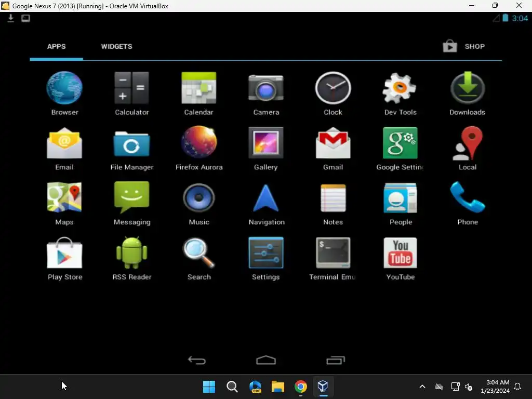532x399 pixels.
Task: Show hidden system tray icons
Action: [x=422, y=387]
